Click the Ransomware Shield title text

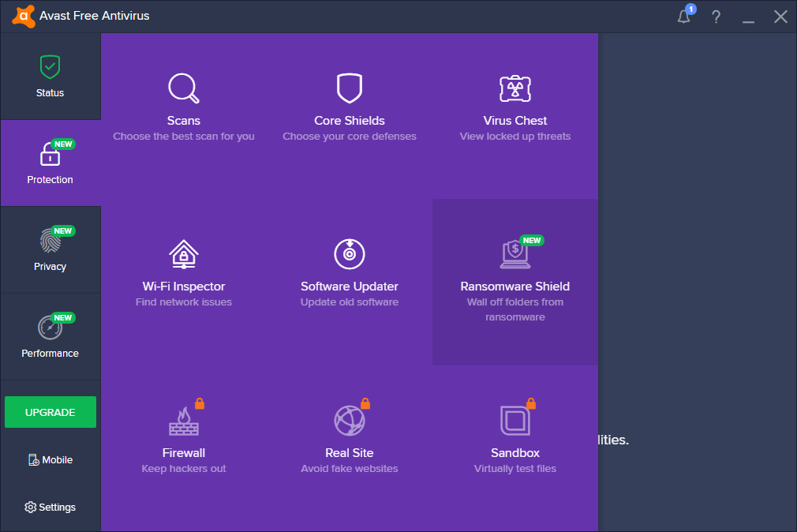tap(515, 287)
